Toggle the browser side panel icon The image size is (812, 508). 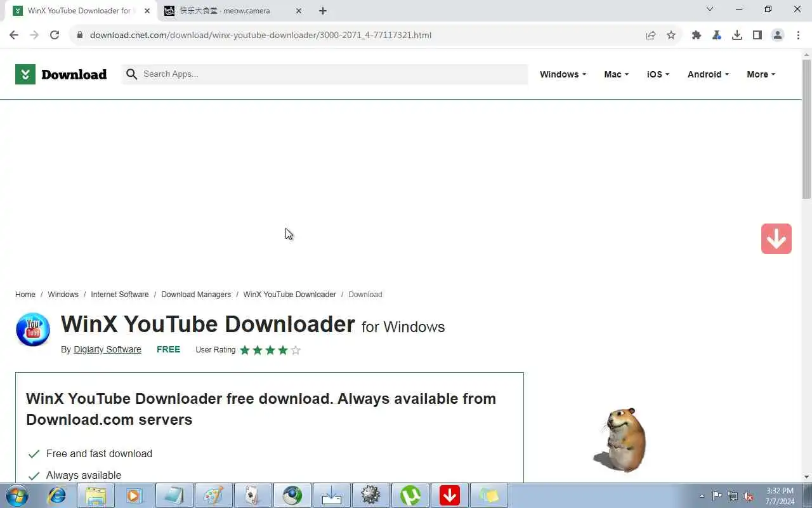pos(757,35)
